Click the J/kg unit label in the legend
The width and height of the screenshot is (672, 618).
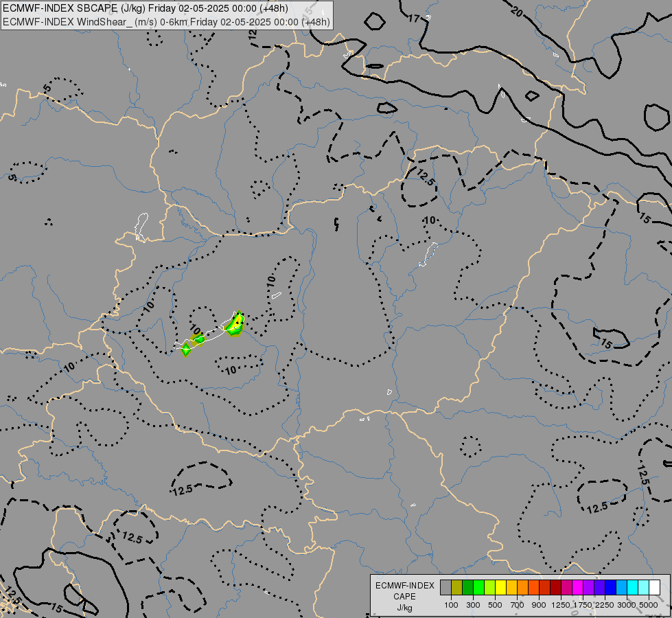pos(404,608)
